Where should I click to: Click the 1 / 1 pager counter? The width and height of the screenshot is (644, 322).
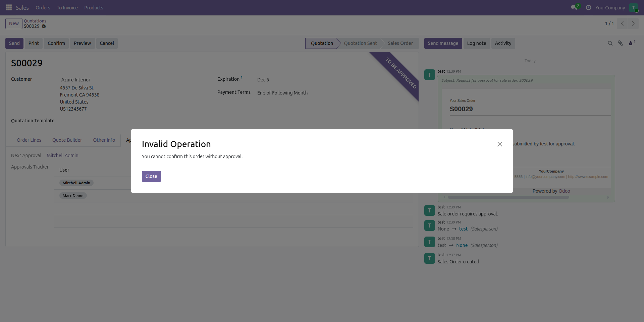point(609,23)
